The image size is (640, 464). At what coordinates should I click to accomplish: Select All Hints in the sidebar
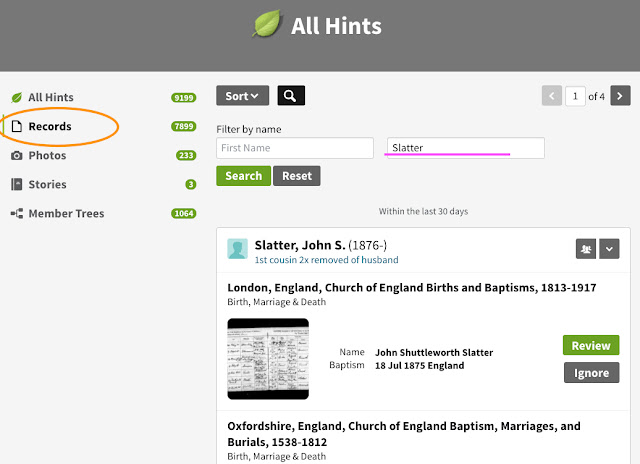pyautogui.click(x=50, y=98)
